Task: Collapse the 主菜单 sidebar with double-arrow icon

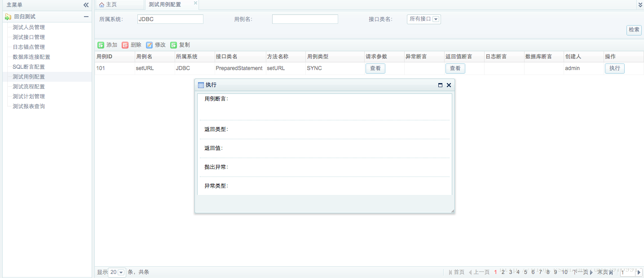Action: [x=86, y=4]
